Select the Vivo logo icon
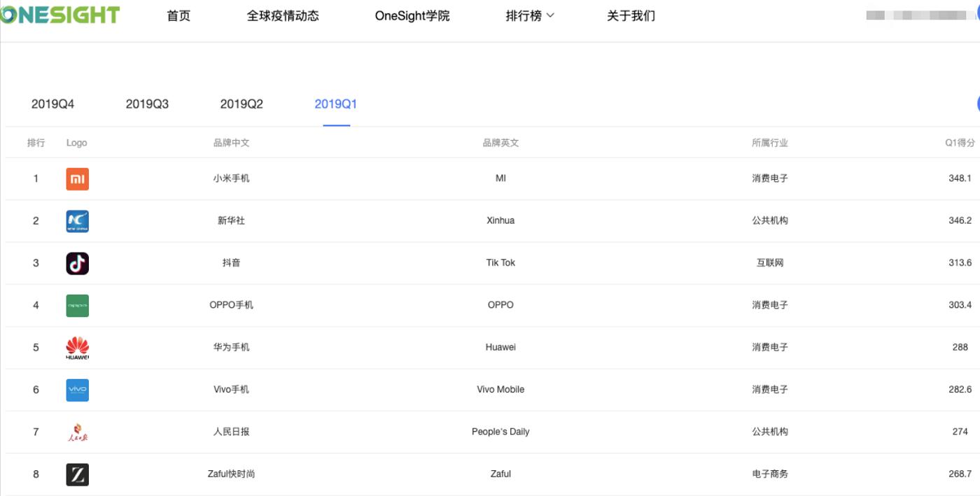The image size is (980, 496). click(x=77, y=390)
